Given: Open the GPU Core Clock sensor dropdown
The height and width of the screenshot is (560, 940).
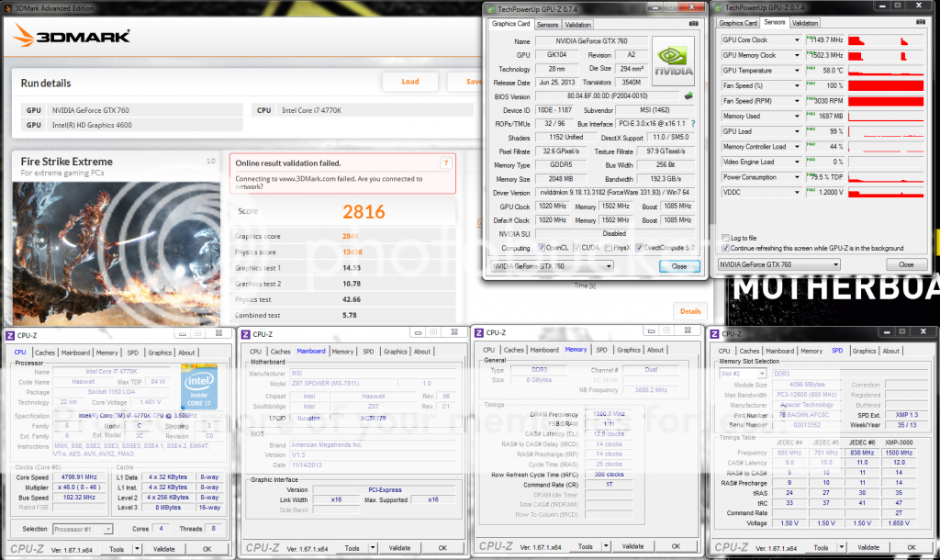Looking at the screenshot, I should (x=798, y=40).
